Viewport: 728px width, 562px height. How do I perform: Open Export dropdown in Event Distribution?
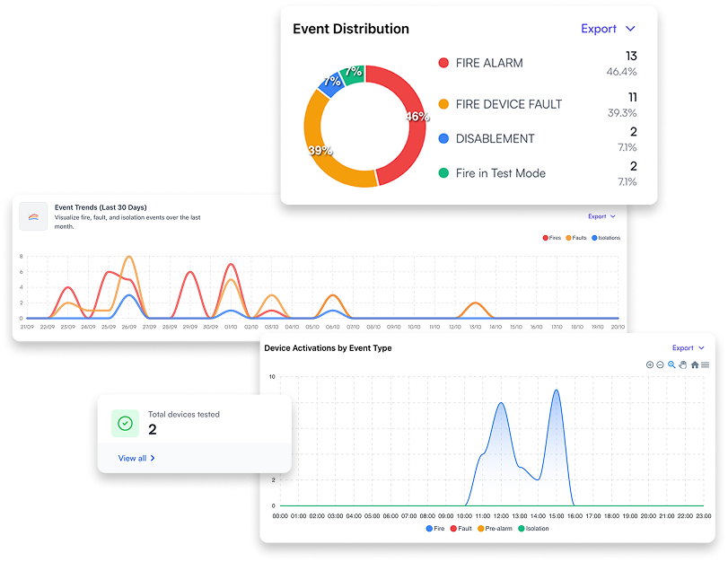[608, 29]
